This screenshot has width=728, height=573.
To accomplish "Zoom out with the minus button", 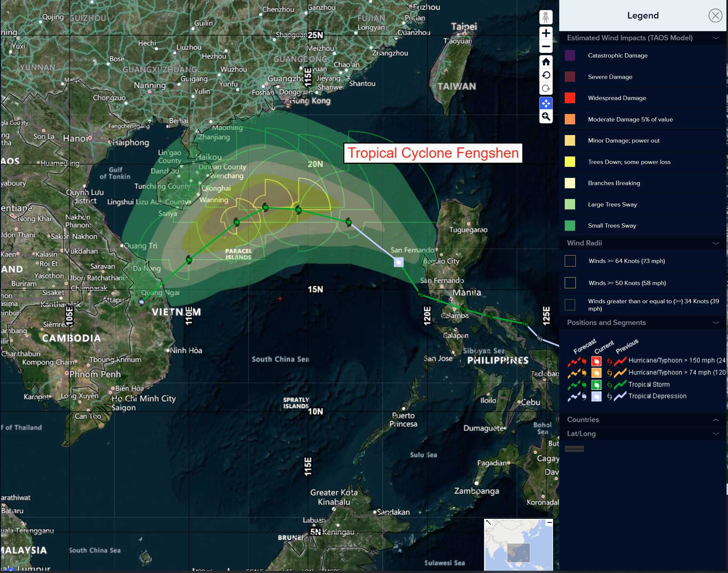I will pyautogui.click(x=546, y=47).
